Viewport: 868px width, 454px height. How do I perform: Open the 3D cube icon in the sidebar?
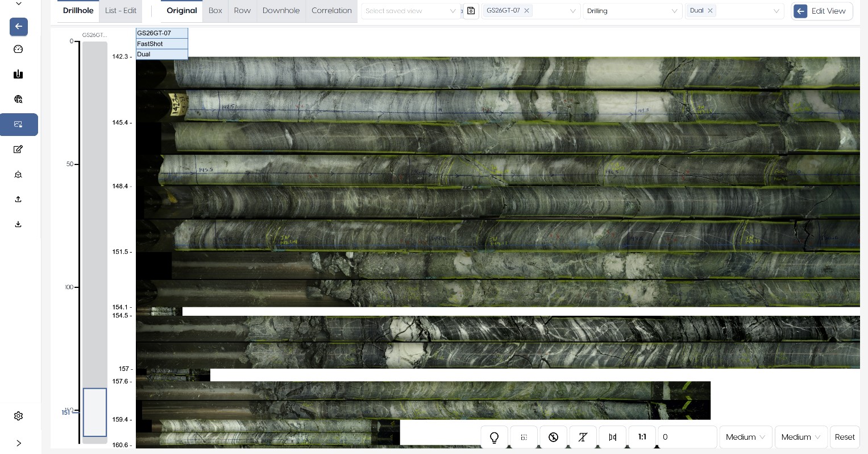(x=18, y=174)
